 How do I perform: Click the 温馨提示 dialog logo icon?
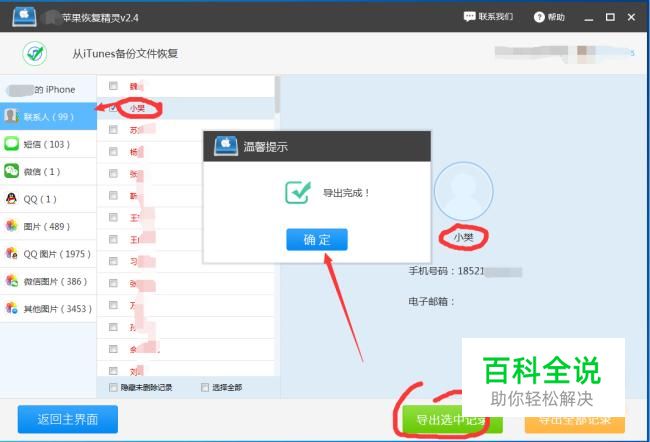pos(226,146)
